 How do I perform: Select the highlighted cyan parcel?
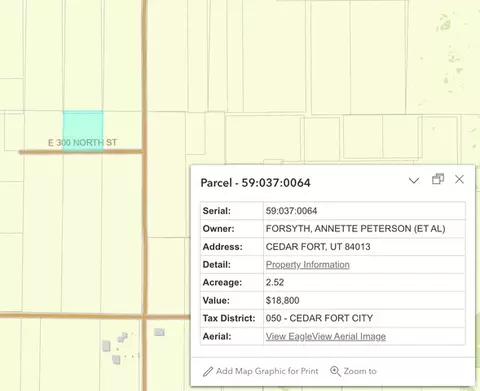tap(83, 131)
